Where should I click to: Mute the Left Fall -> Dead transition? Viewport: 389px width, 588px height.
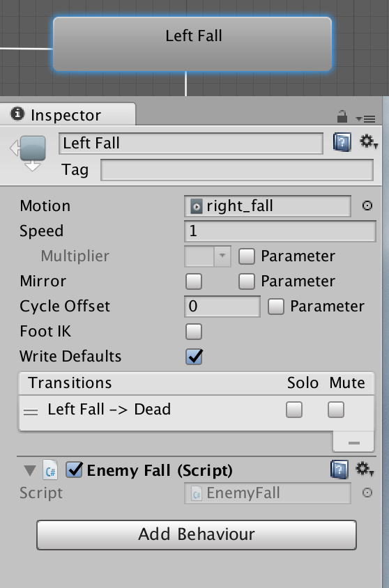[336, 410]
